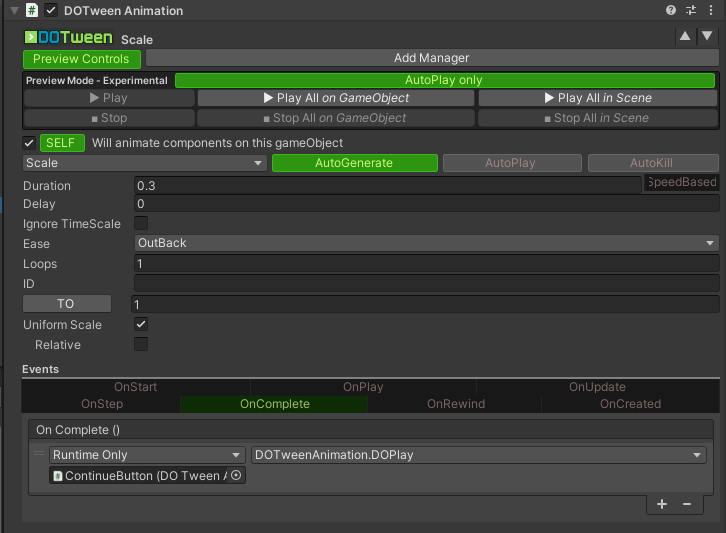Toggle the Preview Controls button
The width and height of the screenshot is (726, 533).
click(x=81, y=59)
